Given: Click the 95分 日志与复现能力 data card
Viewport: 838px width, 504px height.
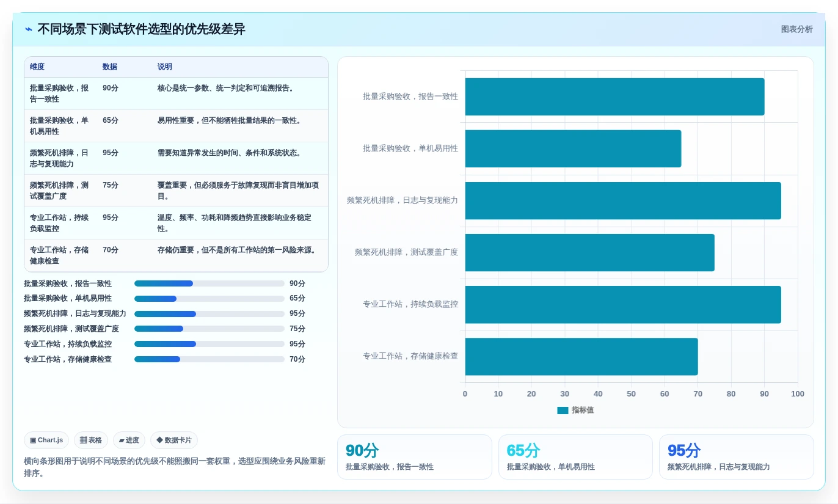Looking at the screenshot, I should (x=737, y=457).
